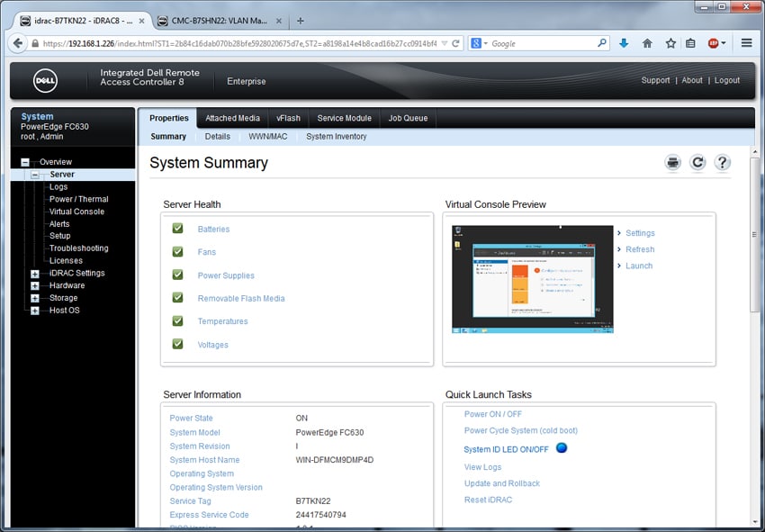The image size is (765, 532).
Task: Open Firefox hamburger menu
Action: [746, 43]
